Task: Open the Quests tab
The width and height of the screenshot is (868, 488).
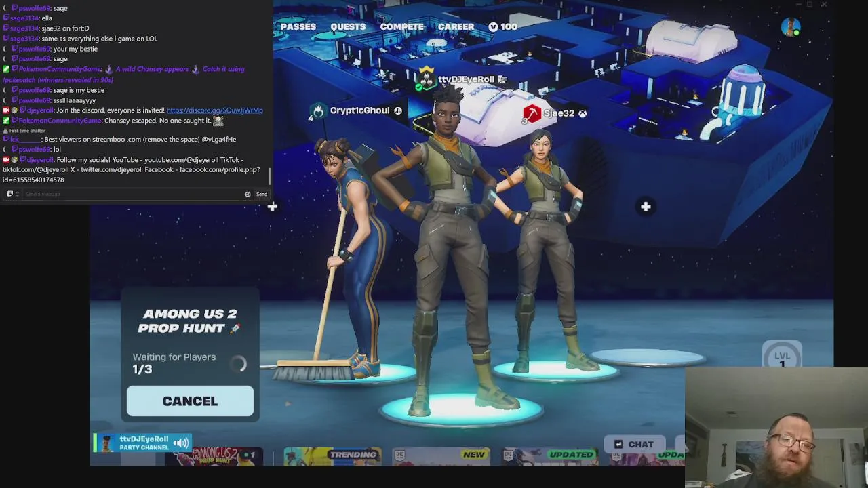Action: 348,26
